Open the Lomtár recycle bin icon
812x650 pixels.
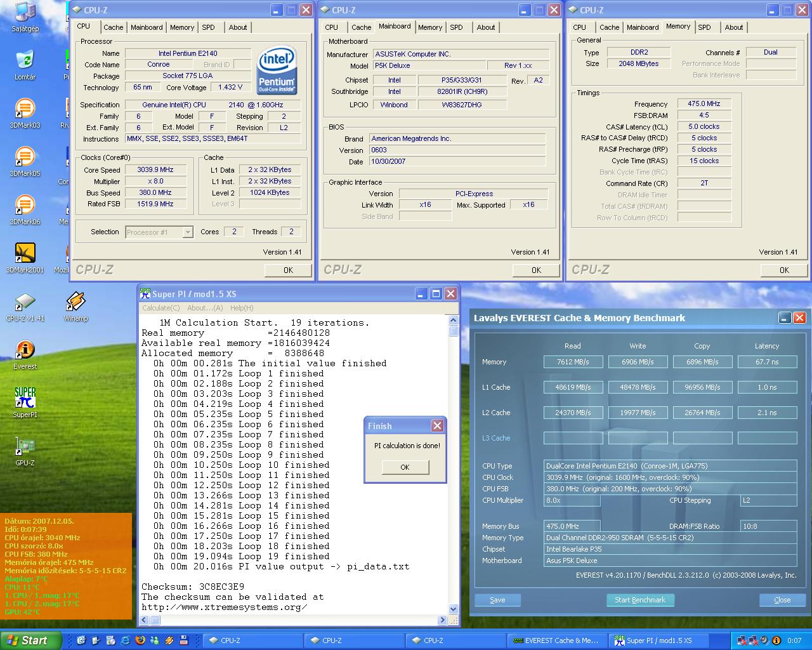(25, 65)
